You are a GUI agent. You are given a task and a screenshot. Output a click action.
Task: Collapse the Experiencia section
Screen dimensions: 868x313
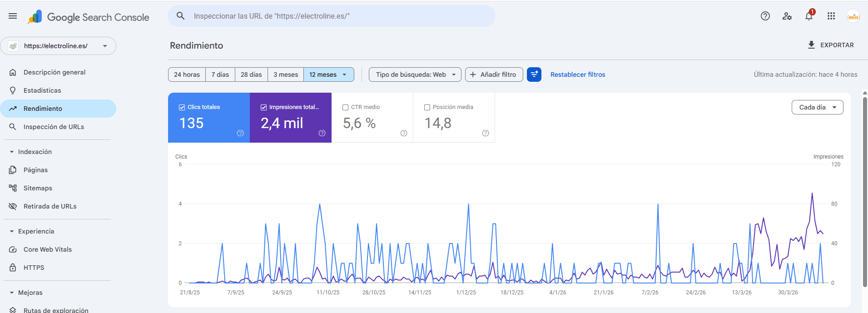coord(12,231)
